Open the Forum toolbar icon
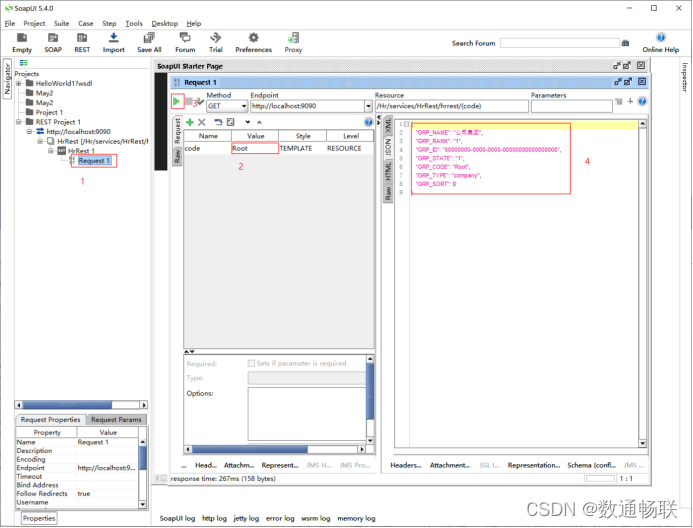The height and width of the screenshot is (528, 693). (x=185, y=43)
